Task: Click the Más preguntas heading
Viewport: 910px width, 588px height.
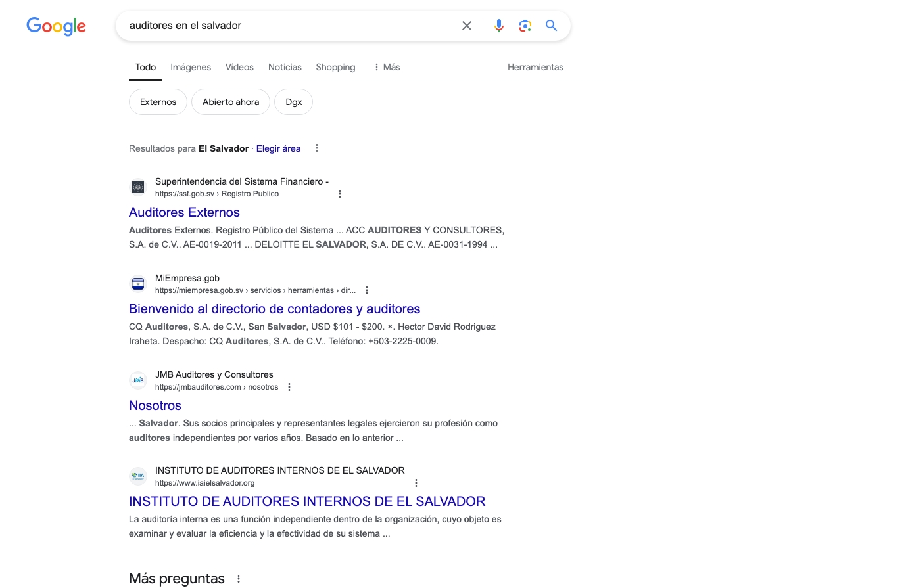Action: point(177,579)
